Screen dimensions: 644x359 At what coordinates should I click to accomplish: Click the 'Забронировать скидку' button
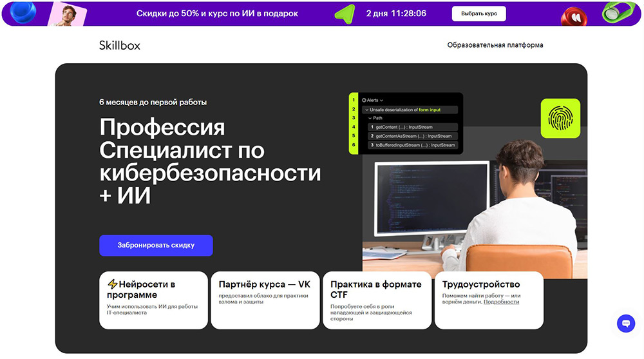point(156,246)
